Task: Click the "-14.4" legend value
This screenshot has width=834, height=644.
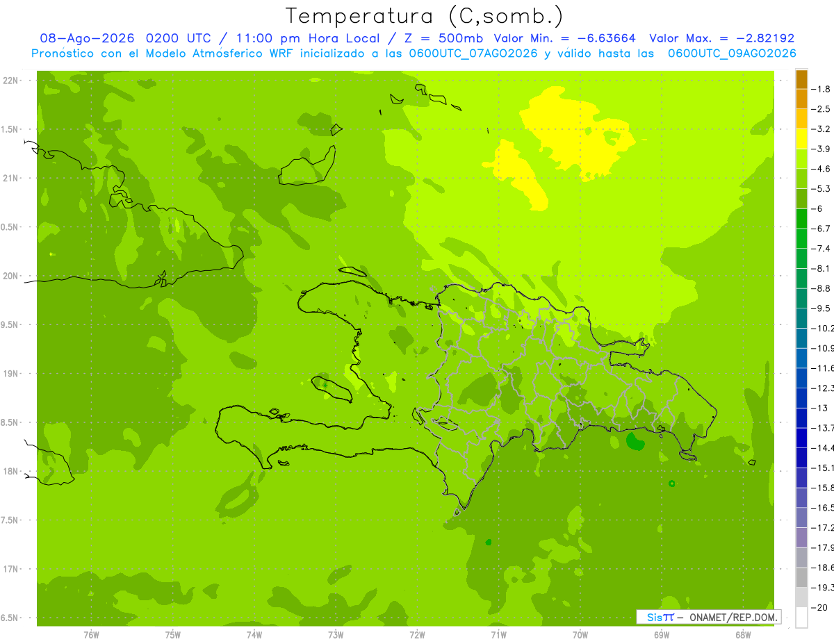Action: tap(824, 448)
